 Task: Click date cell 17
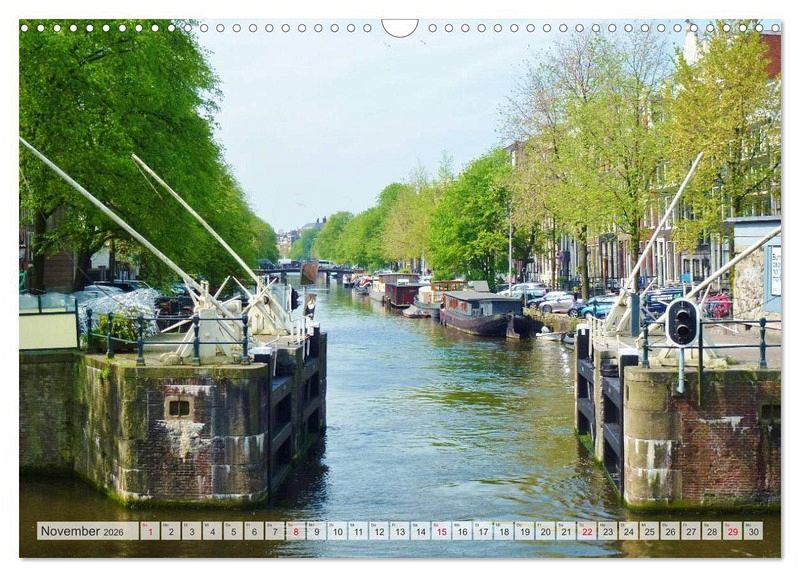pos(483,531)
